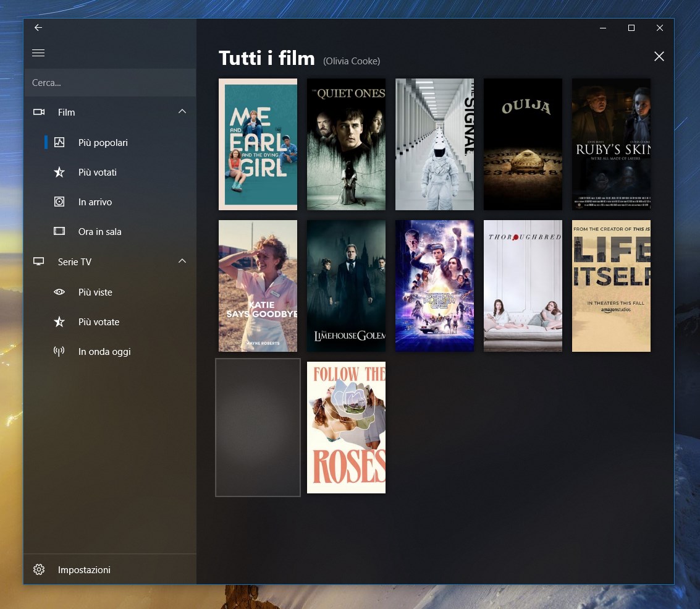Click the Ora in sala filmstrip icon

tap(59, 231)
